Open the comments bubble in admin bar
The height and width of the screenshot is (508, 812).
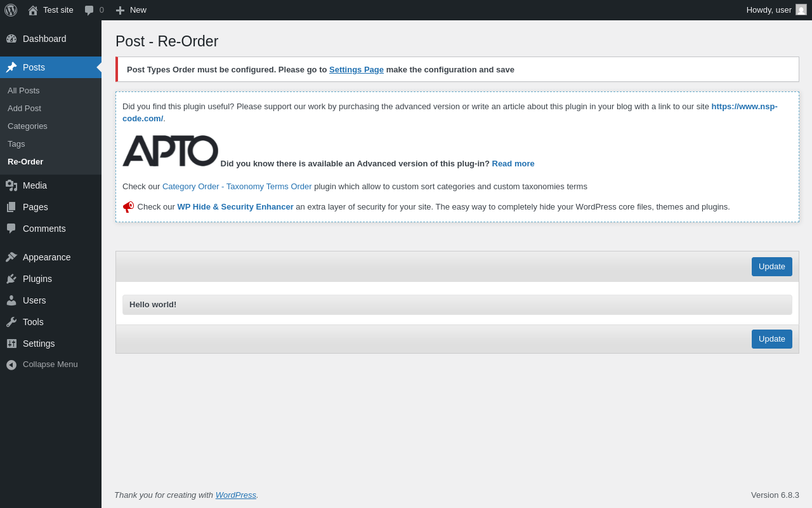point(89,10)
